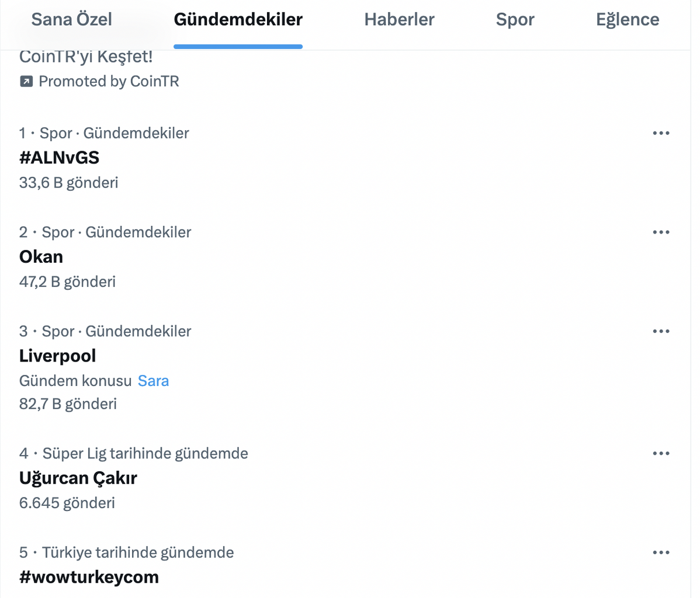Screen dimensions: 700x598
Task: Go to the Spor tab
Action: (x=515, y=20)
